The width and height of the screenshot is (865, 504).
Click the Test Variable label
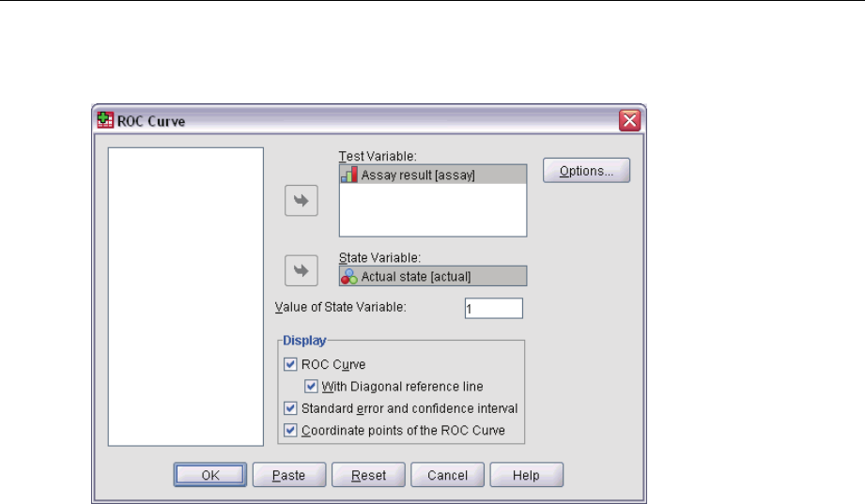pyautogui.click(x=378, y=156)
